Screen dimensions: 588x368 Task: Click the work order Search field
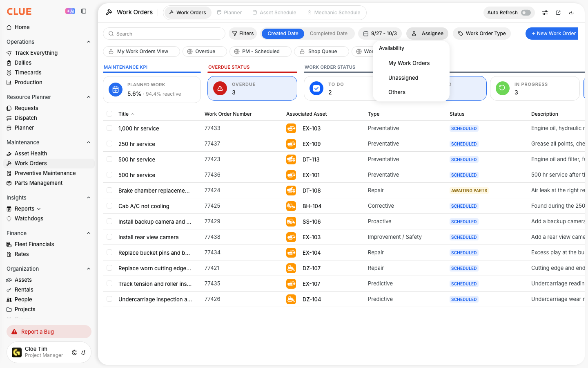tap(164, 34)
